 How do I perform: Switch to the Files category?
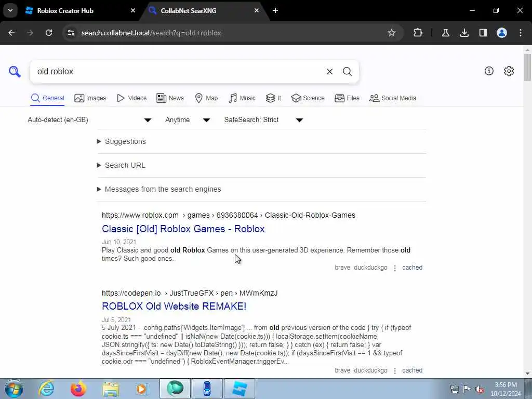coord(347,98)
